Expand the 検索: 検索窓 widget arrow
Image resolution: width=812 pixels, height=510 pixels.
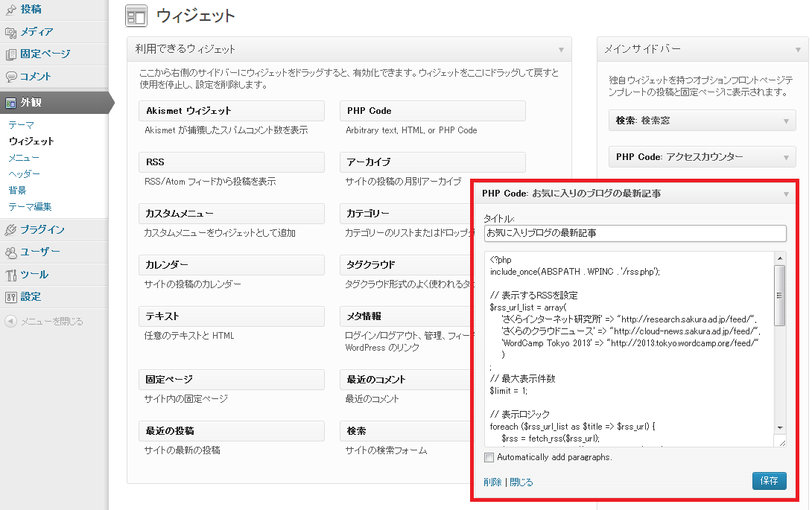[x=785, y=121]
